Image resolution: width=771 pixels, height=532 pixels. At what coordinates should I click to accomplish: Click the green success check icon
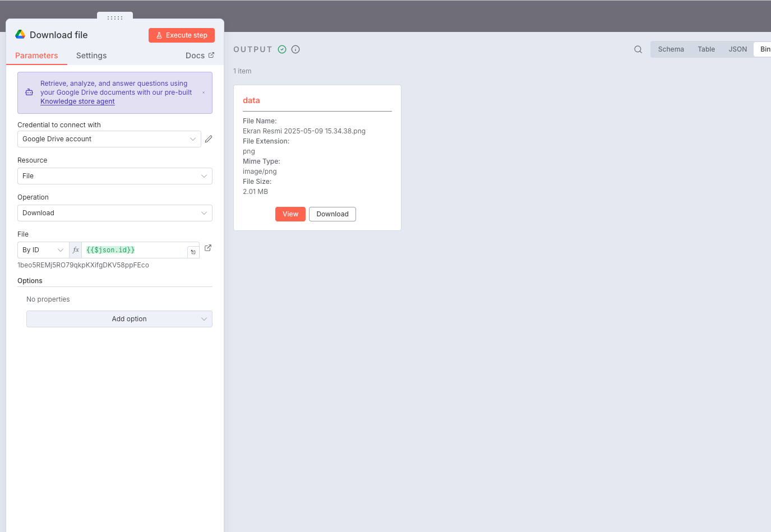282,49
